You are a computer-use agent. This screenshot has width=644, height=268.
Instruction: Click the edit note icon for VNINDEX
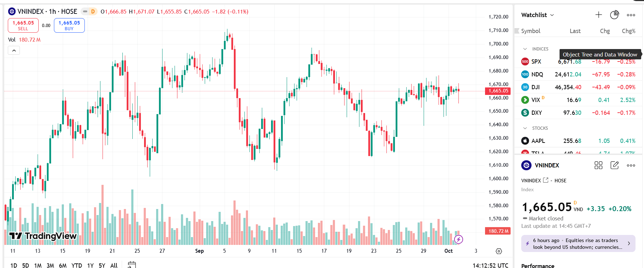pyautogui.click(x=615, y=165)
